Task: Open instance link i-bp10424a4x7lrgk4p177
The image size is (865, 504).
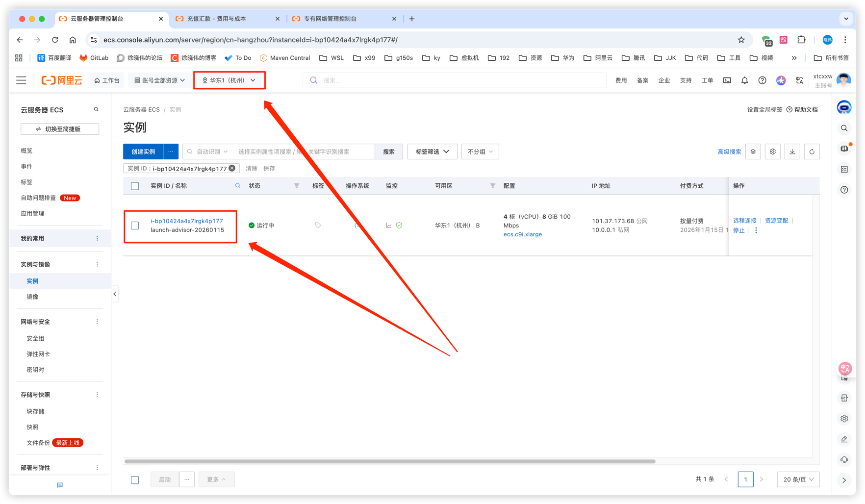Action: click(186, 221)
